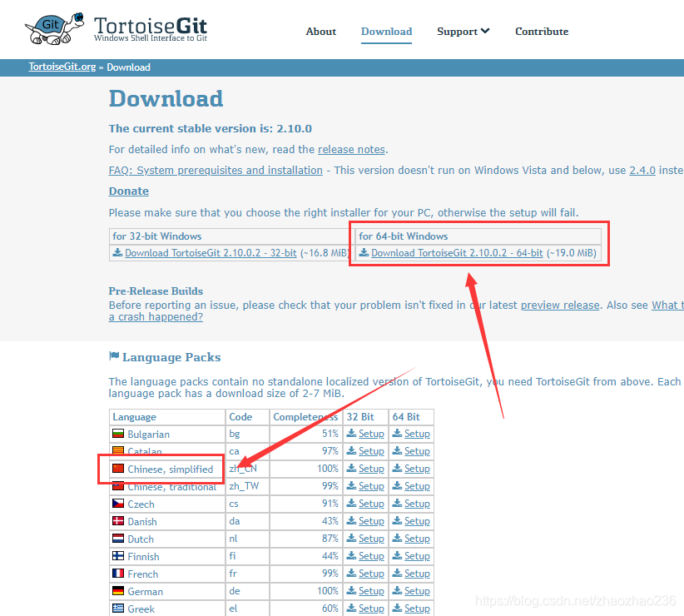Open the About page
This screenshot has height=616, width=684.
(x=321, y=32)
